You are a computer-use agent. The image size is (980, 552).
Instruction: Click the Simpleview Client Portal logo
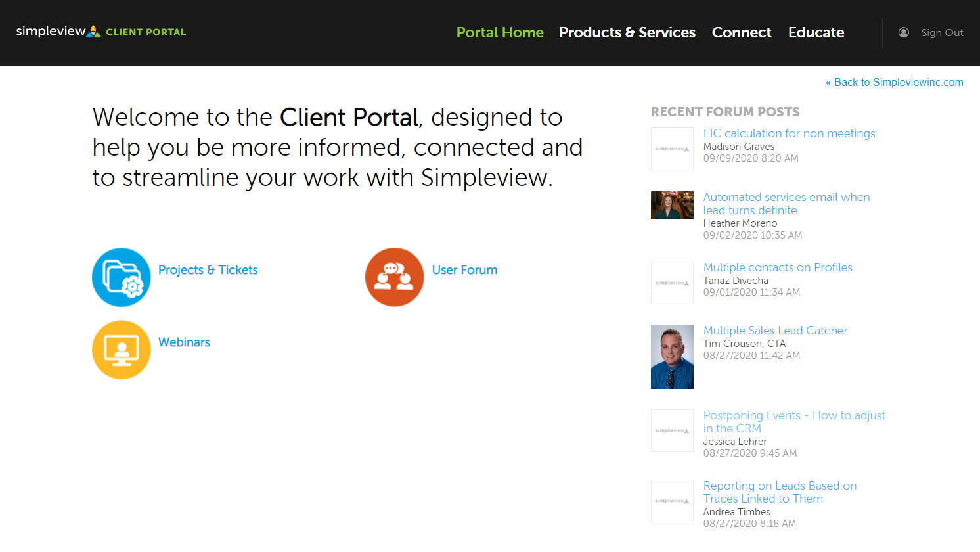pyautogui.click(x=101, y=32)
